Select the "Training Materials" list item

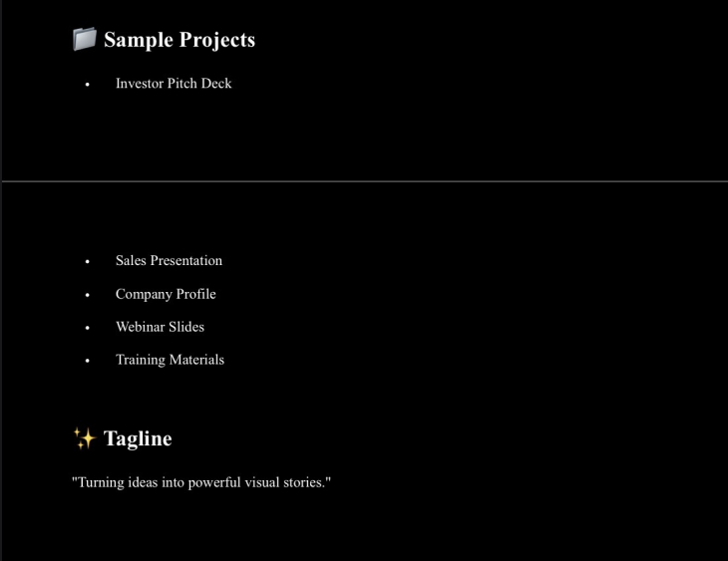[170, 360]
